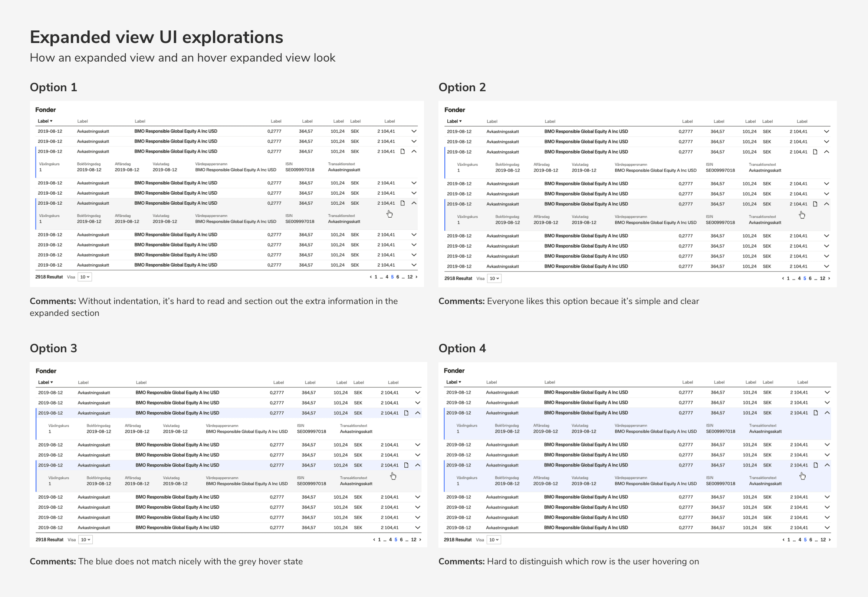Click document icon in Option 1's upper expanded row
This screenshot has height=597, width=868.
pyautogui.click(x=402, y=152)
